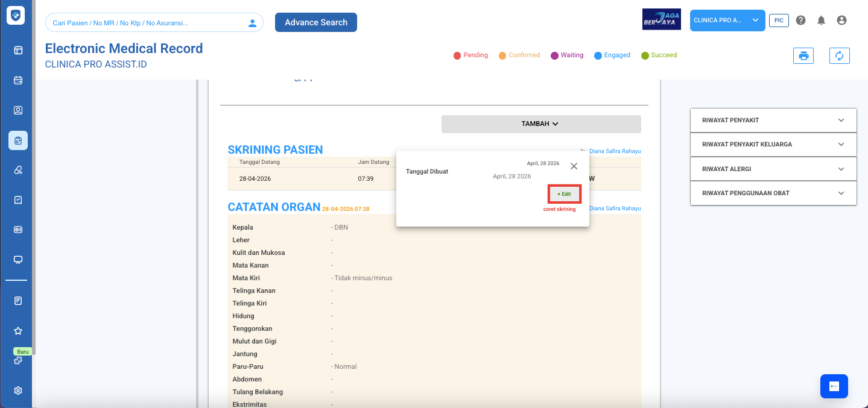Open the puzzle icon marked Baru

pos(18,360)
